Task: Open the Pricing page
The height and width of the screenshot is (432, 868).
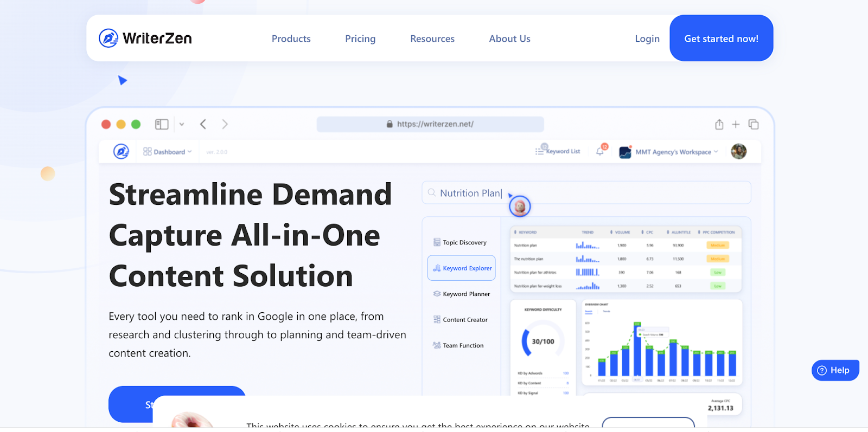Action: 360,38
